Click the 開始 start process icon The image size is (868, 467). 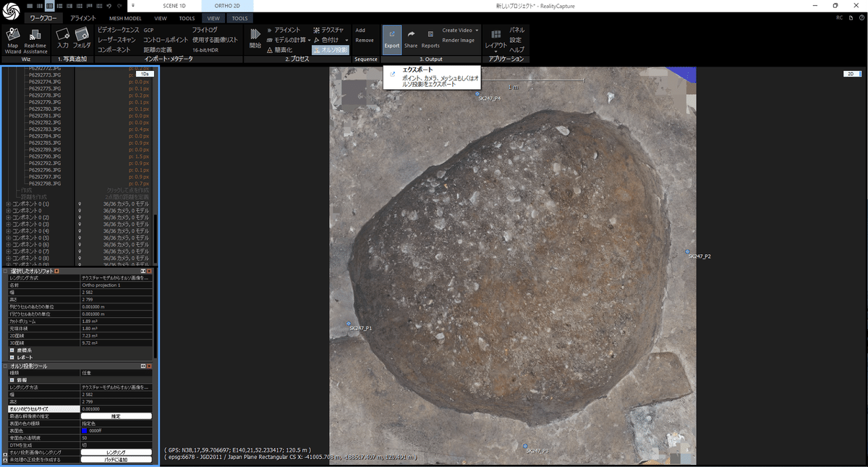(x=255, y=38)
